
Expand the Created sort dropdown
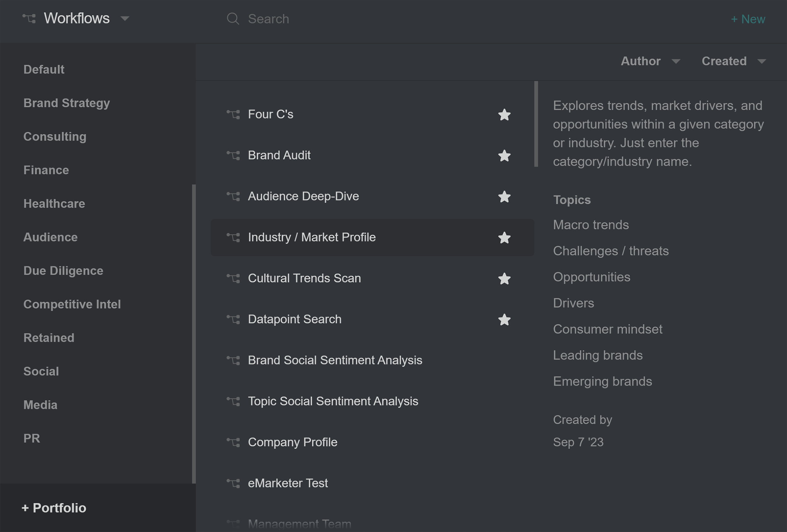[x=762, y=61]
